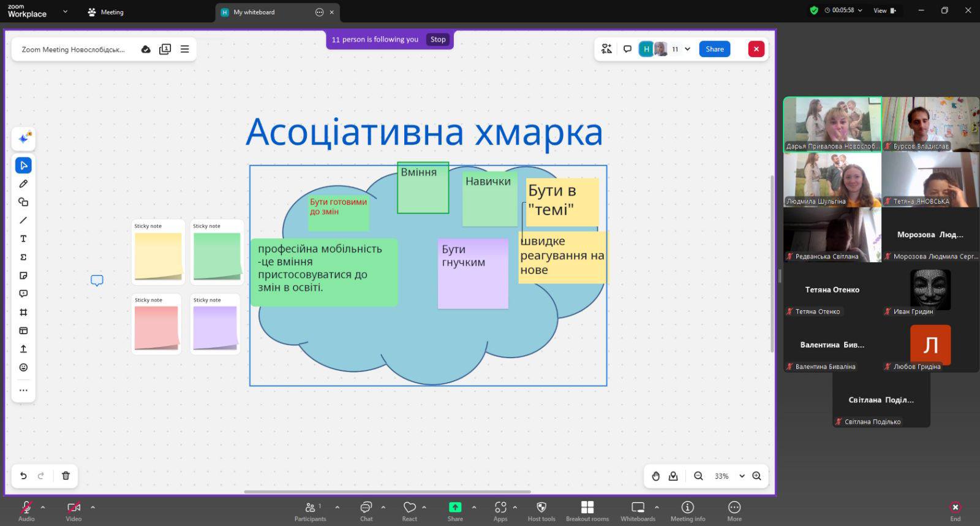This screenshot has height=526, width=980.
Task: Click the AI companion sparkle icon
Action: pyautogui.click(x=24, y=138)
